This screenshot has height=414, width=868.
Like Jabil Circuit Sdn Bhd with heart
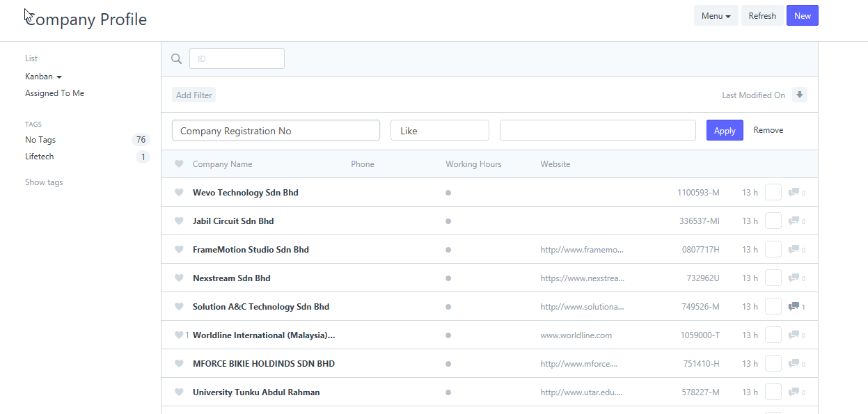[x=179, y=221]
